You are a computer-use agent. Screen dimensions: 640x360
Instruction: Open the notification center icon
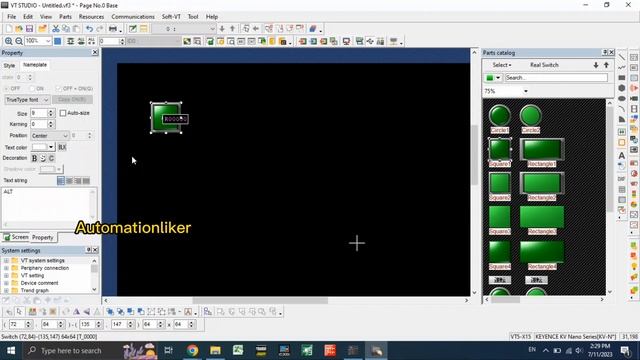(625, 351)
